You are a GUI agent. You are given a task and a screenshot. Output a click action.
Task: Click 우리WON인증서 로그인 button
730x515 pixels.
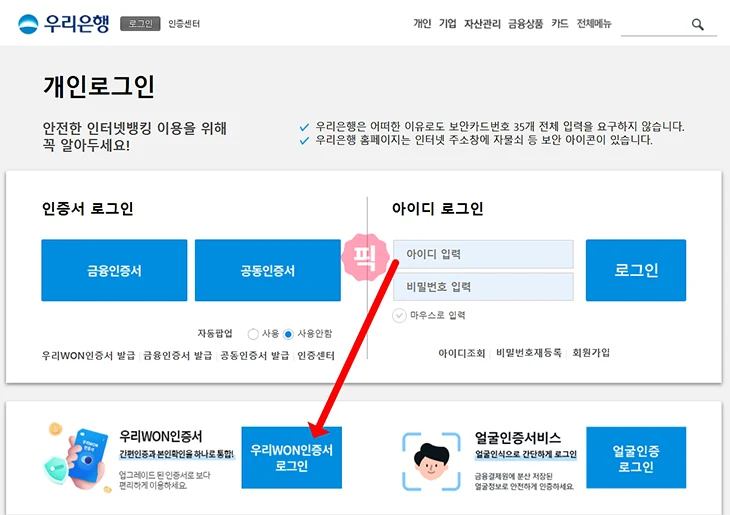point(291,458)
